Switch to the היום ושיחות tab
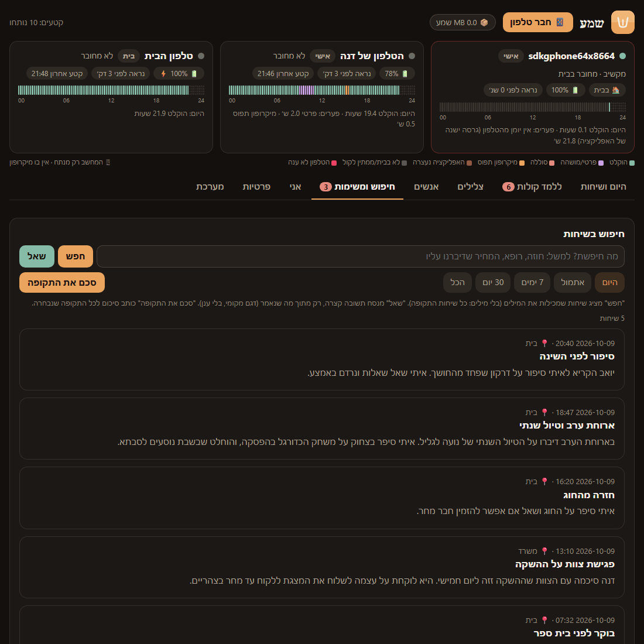644x644 pixels. point(604,187)
